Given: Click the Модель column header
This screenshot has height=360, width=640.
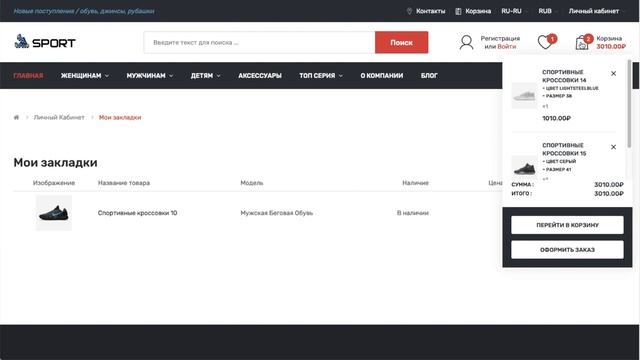Looking at the screenshot, I should pyautogui.click(x=252, y=183).
